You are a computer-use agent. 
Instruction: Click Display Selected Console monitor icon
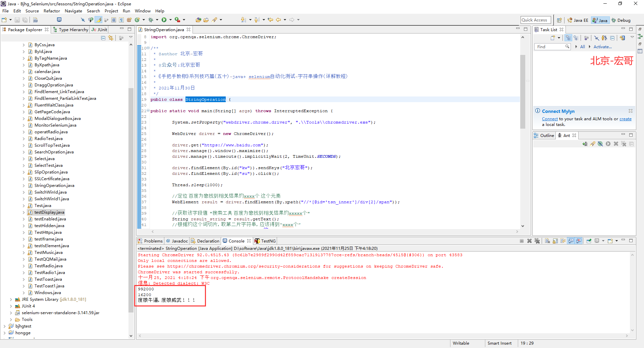click(x=597, y=241)
